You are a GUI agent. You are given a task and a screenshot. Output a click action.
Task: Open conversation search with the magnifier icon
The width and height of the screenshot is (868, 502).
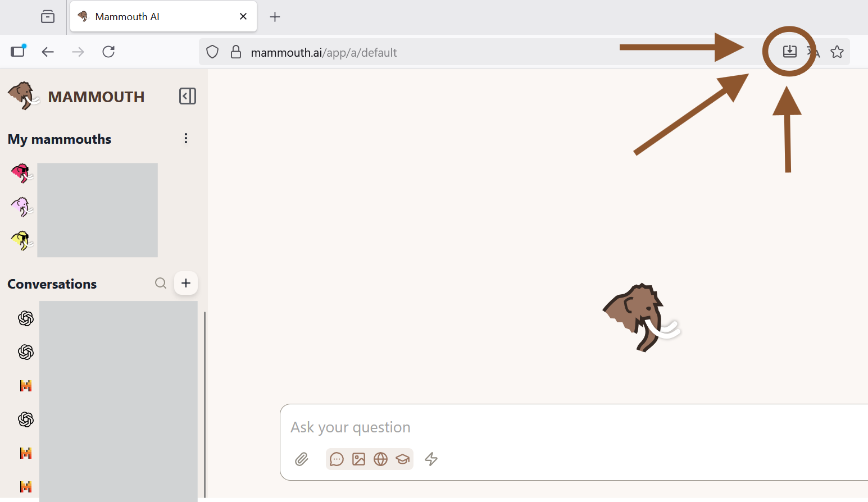click(161, 283)
